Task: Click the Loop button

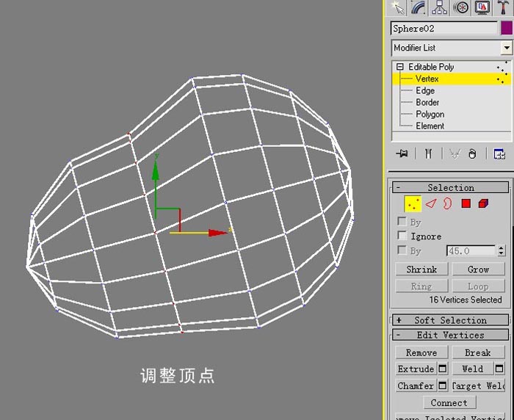Action: (x=479, y=286)
